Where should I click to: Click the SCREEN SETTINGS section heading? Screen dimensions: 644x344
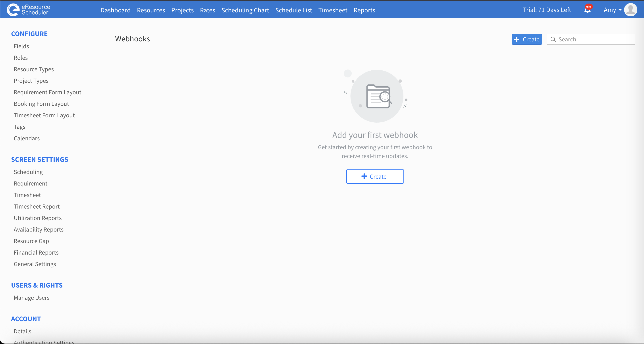(x=40, y=160)
